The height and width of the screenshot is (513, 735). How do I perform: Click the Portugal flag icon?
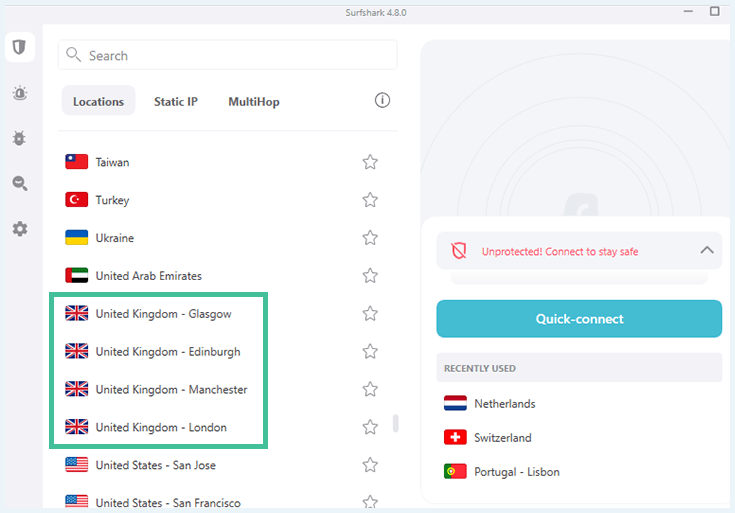(455, 471)
